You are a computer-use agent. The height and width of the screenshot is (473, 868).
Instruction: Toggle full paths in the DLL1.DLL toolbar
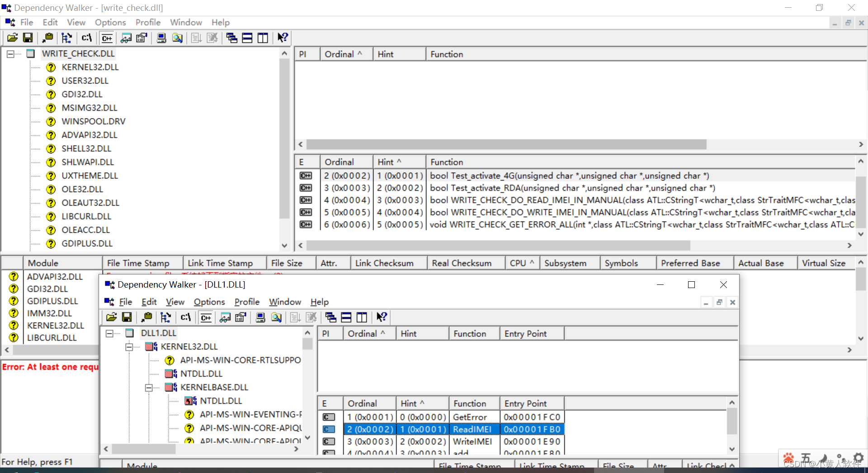[185, 317]
